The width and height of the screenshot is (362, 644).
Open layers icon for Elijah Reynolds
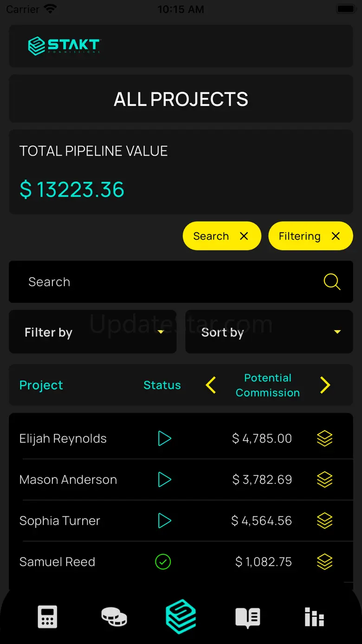(x=324, y=438)
